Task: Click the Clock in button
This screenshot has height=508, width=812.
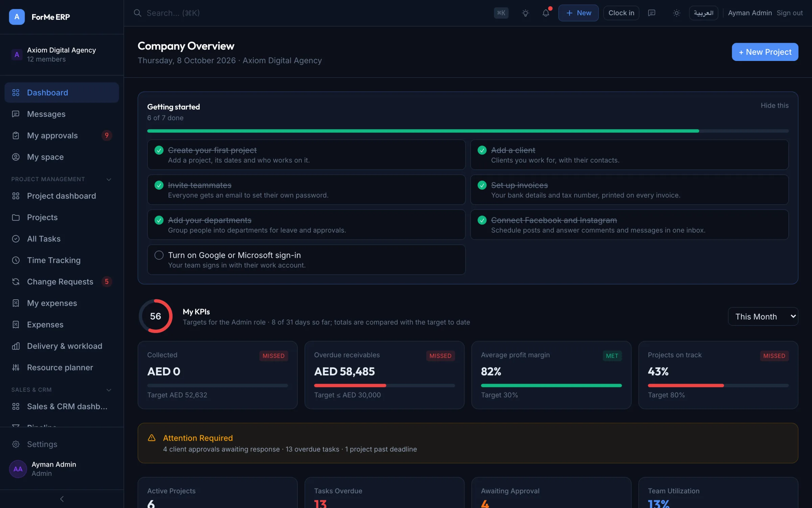Action: (x=621, y=13)
